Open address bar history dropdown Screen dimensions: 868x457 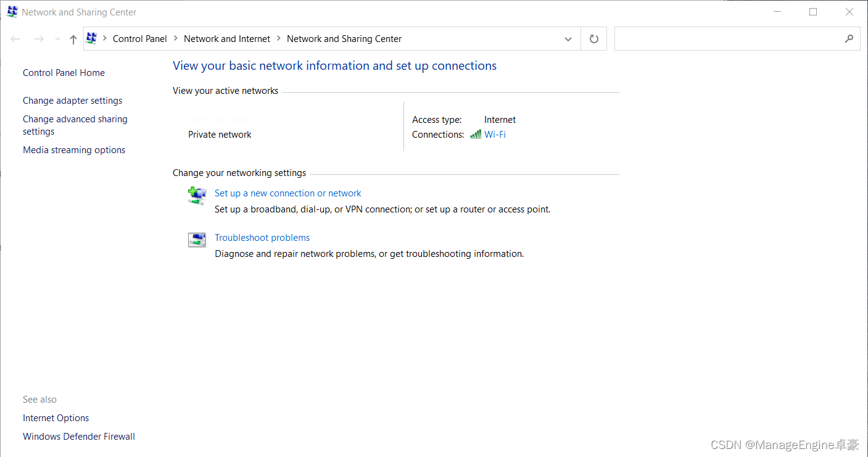[x=568, y=39]
